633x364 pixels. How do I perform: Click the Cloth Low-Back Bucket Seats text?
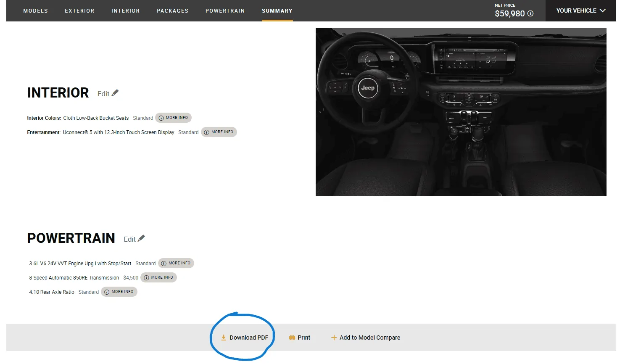[x=96, y=118]
